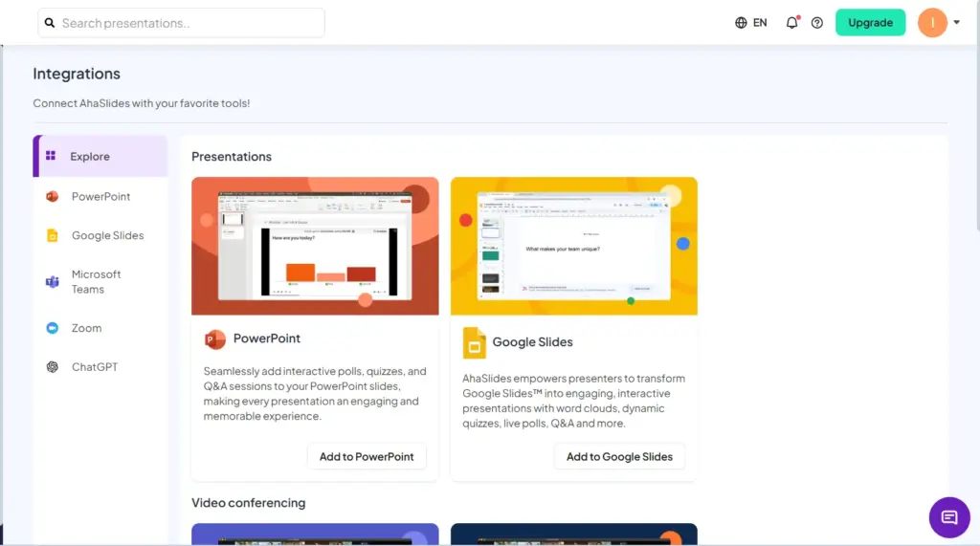The width and height of the screenshot is (980, 546).
Task: Open ChatGPT in the sidebar
Action: pos(100,366)
